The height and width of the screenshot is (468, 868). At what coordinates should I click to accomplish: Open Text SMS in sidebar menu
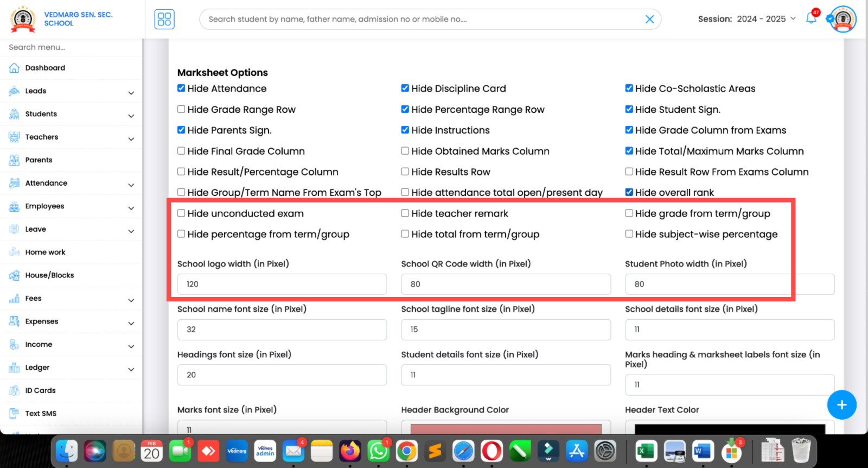(x=41, y=413)
